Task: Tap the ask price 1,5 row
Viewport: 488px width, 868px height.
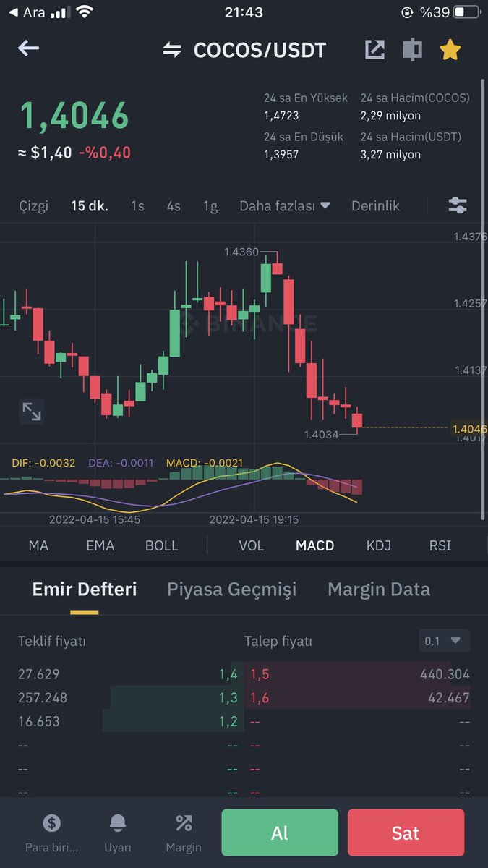Action: tap(358, 674)
